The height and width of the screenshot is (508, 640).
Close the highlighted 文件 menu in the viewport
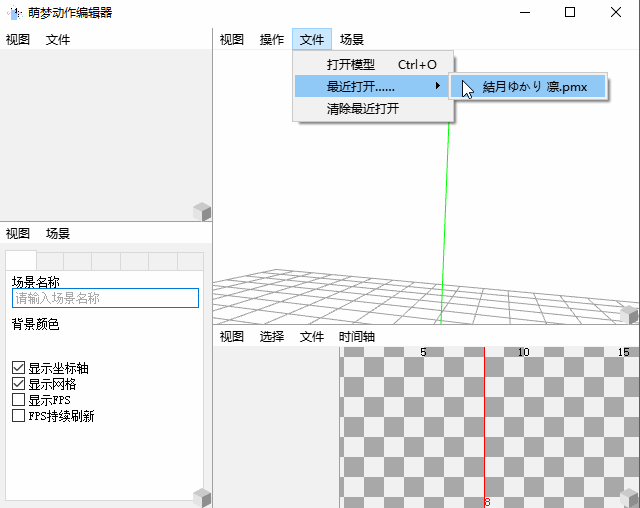click(x=311, y=40)
